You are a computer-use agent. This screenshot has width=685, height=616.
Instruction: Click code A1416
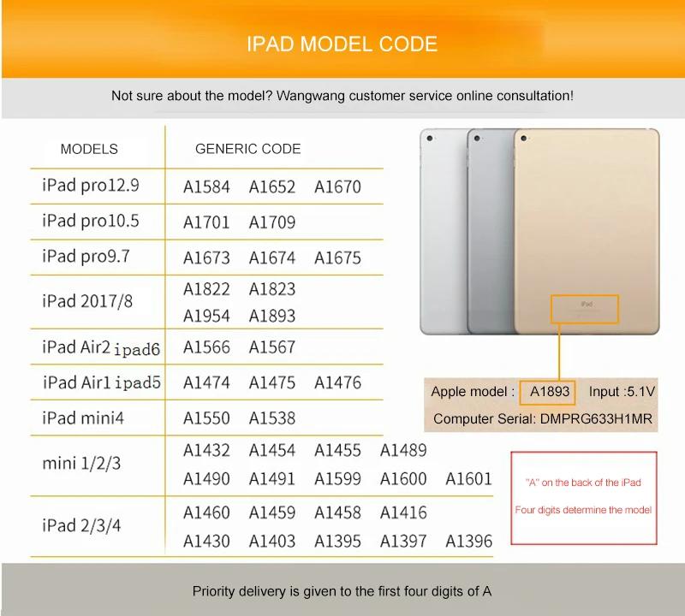point(402,513)
